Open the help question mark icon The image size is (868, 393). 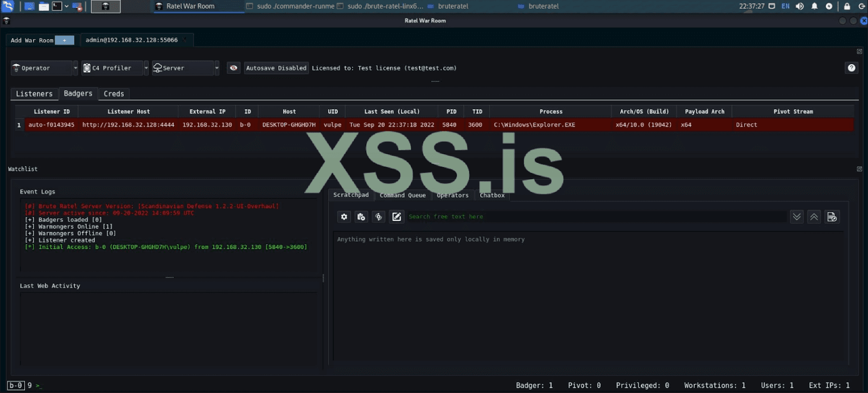(x=852, y=68)
